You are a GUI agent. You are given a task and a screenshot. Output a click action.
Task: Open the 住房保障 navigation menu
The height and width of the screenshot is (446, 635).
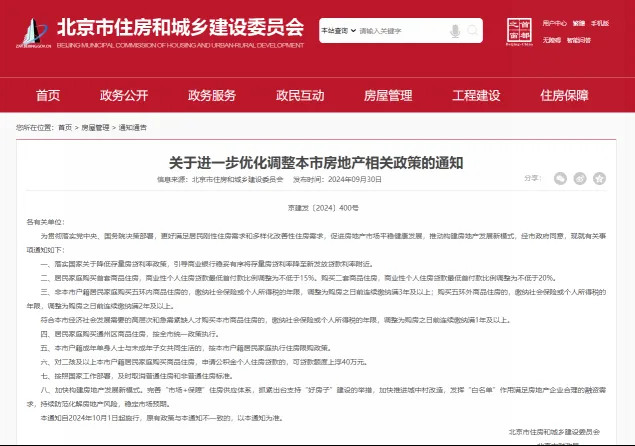[564, 95]
